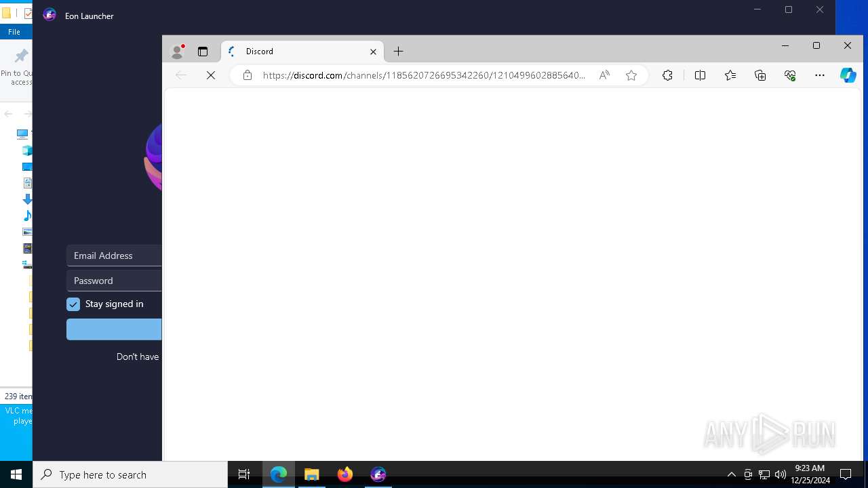Click Eon Launcher title bar icon
Viewport: 868px width, 488px height.
coord(50,15)
